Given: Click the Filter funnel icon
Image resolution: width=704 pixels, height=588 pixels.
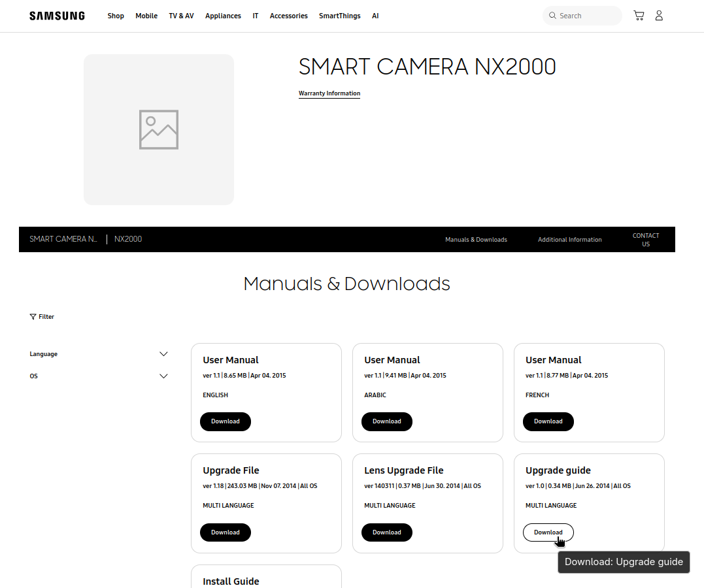Looking at the screenshot, I should (33, 317).
